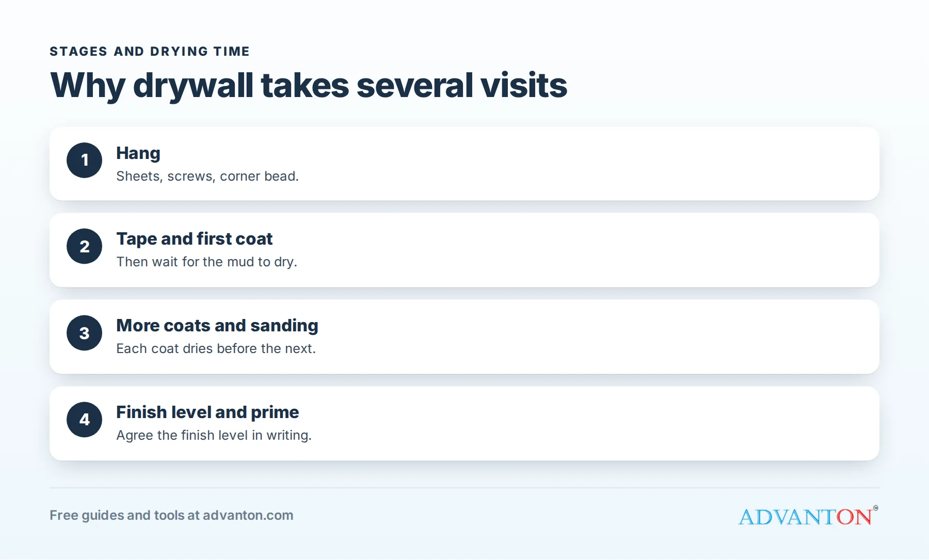The height and width of the screenshot is (560, 929).
Task: Click 'Agree the finish level in writing.'
Action: pos(214,436)
